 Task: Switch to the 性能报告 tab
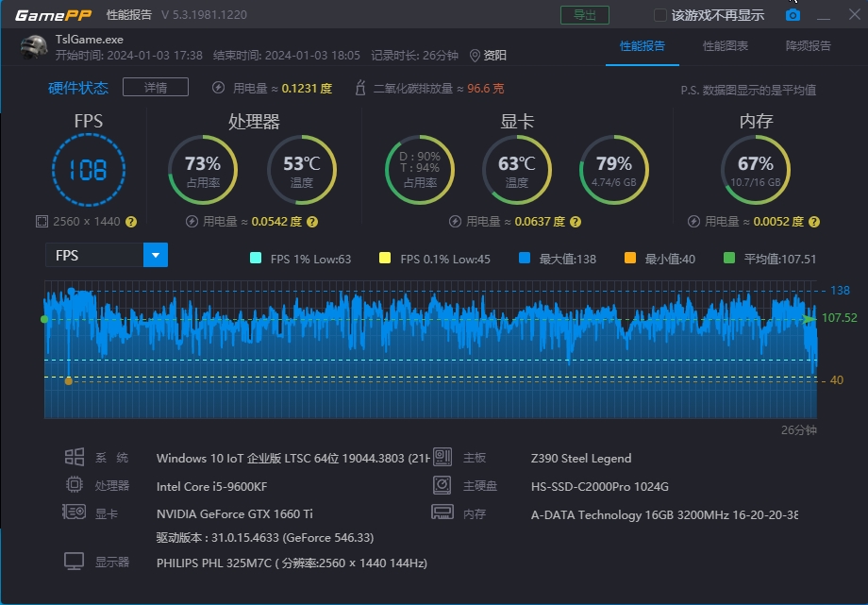click(643, 46)
